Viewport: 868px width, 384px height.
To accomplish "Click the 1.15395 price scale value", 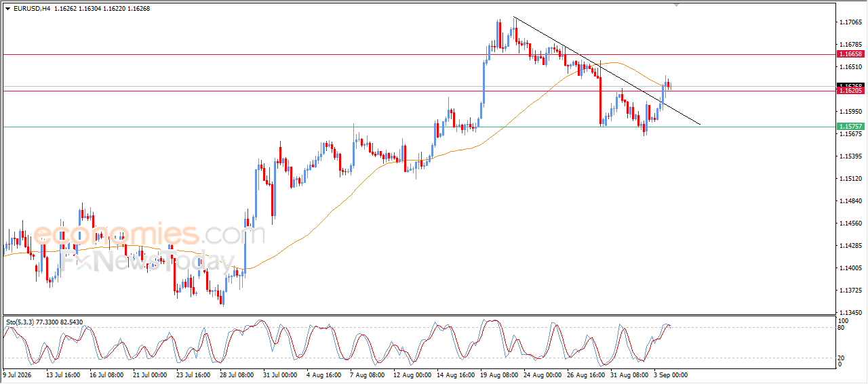I will (850, 156).
